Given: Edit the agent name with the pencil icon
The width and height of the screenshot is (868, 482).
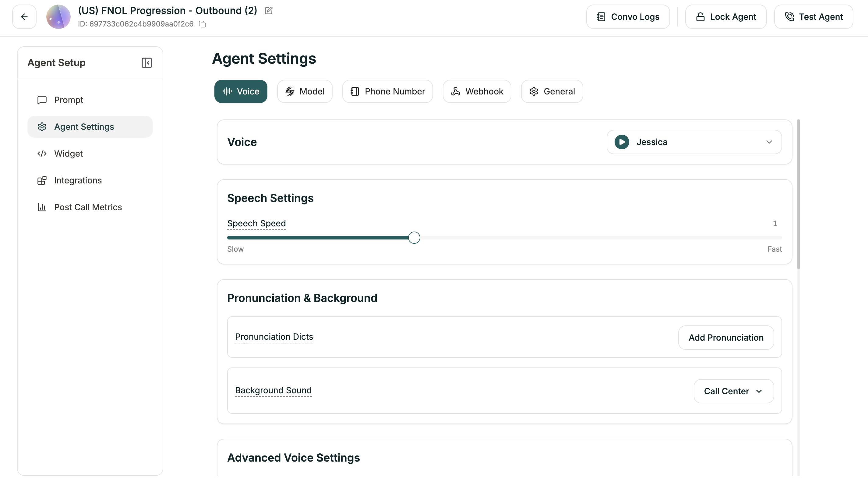Looking at the screenshot, I should click(x=268, y=10).
